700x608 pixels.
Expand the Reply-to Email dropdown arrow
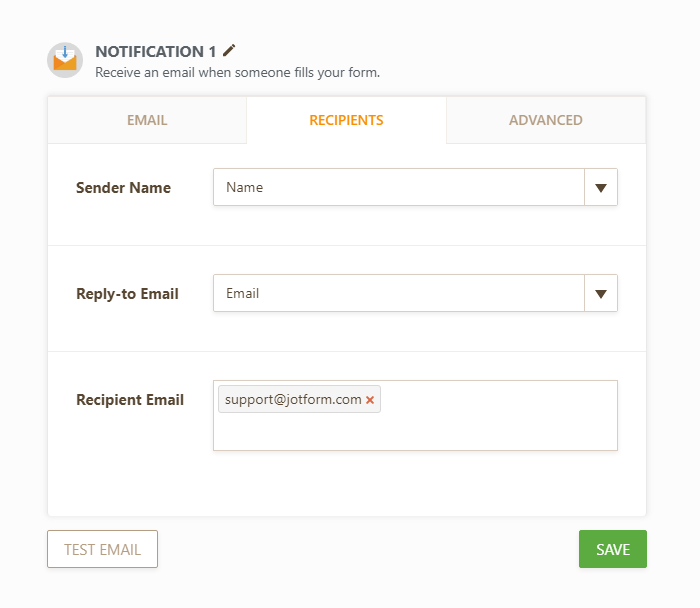pos(600,294)
